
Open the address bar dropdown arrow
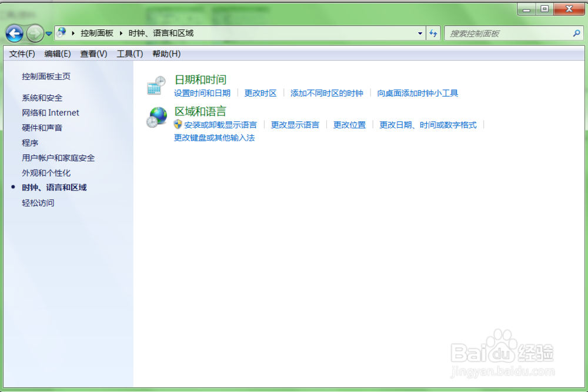[x=419, y=33]
